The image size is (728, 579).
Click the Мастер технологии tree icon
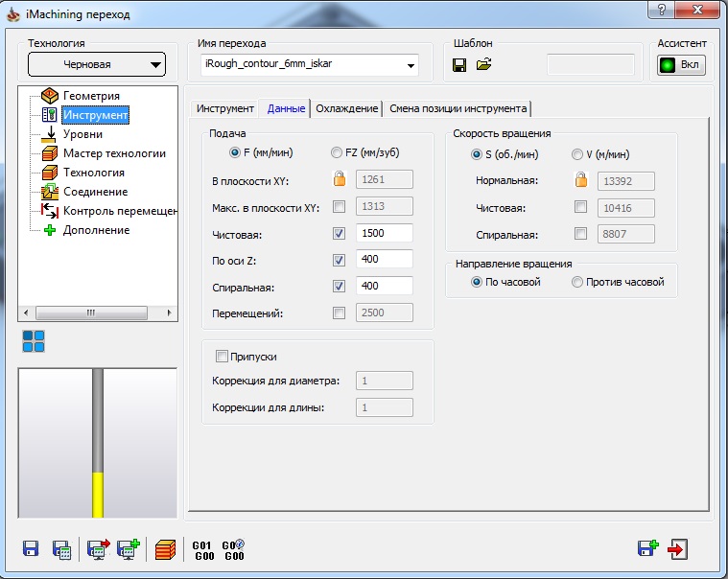click(x=50, y=153)
